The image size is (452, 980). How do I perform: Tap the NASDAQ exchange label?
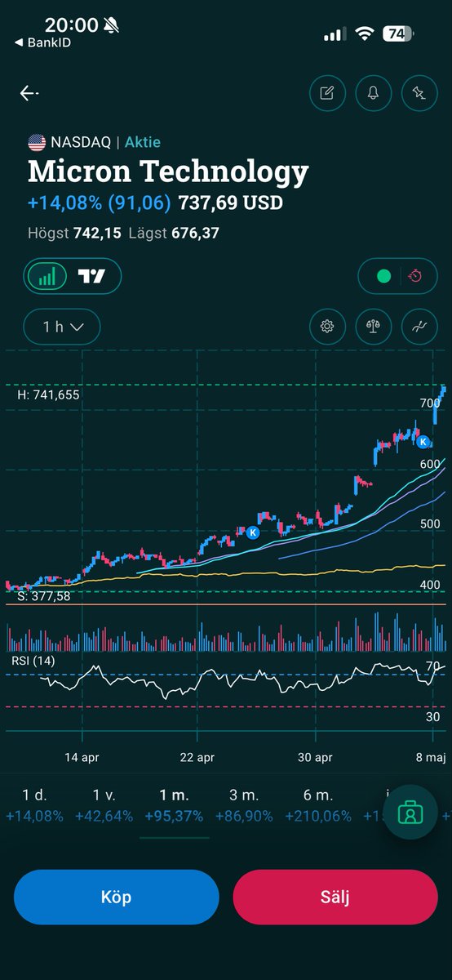[x=81, y=142]
